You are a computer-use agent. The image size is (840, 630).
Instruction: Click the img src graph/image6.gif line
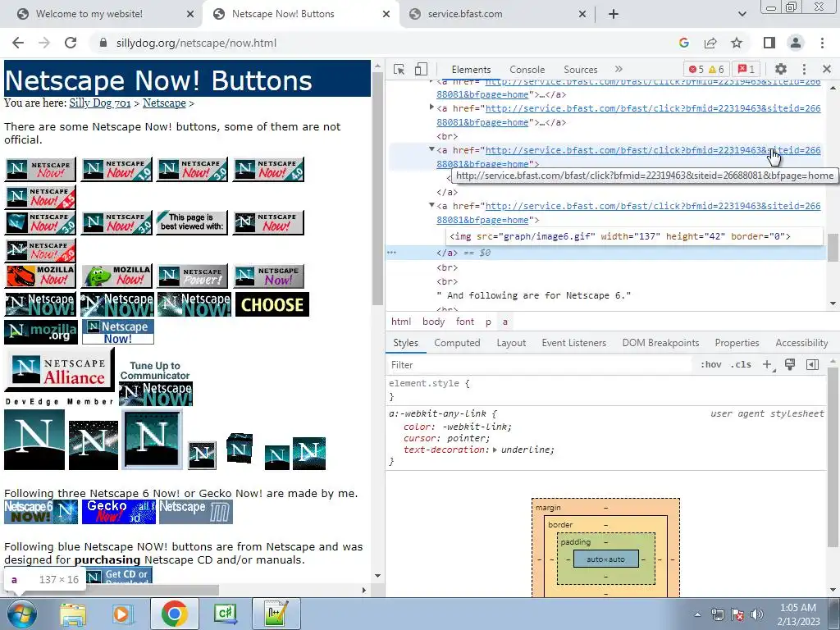[620, 236]
